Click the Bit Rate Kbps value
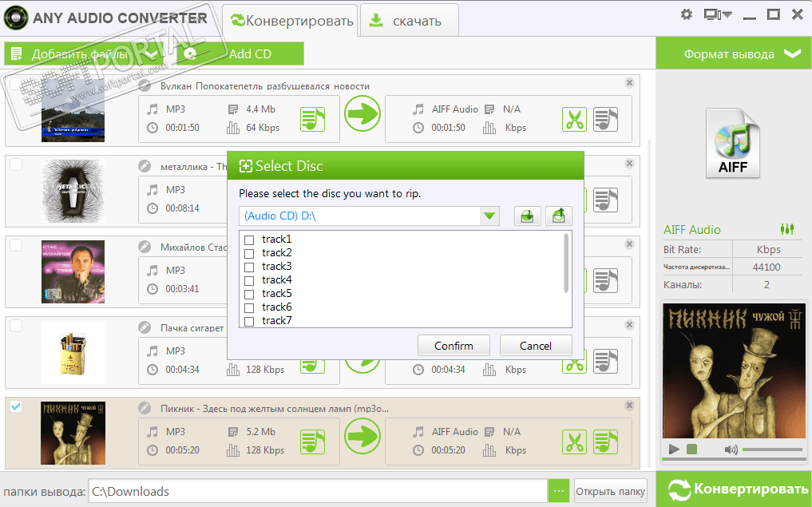The width and height of the screenshot is (812, 507). coord(769,250)
